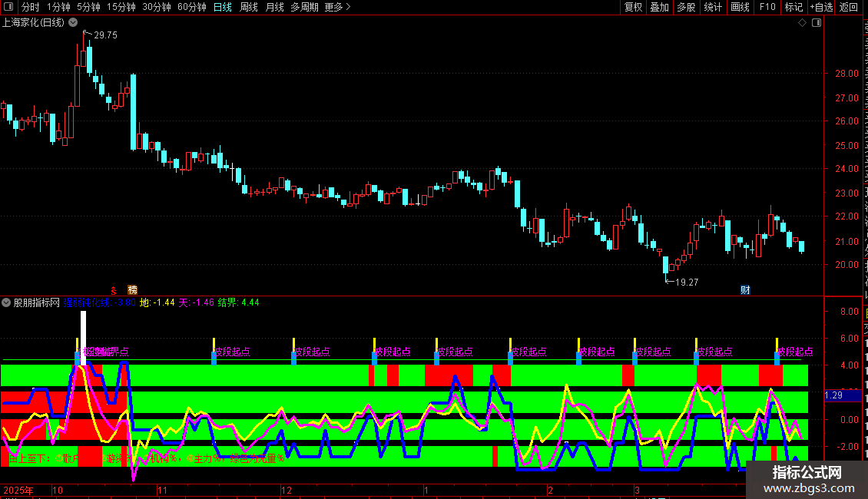Switch to 月线 monthly chart
Screen dimensions: 868x499
274,7
